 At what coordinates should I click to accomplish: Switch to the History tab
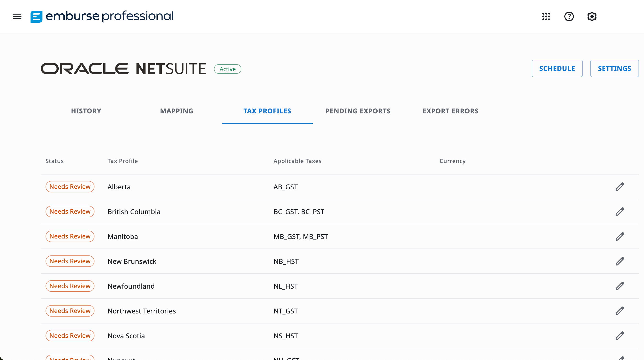(x=86, y=111)
